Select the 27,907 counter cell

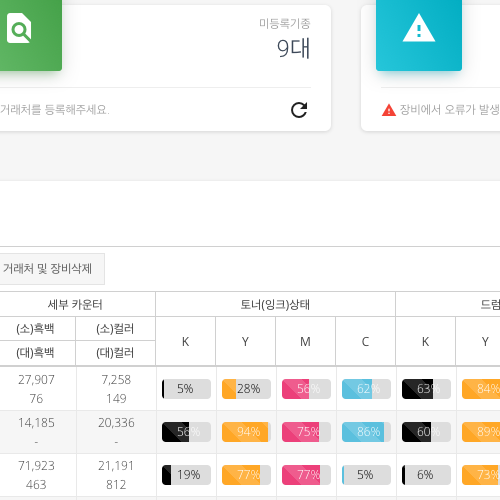(x=36, y=380)
